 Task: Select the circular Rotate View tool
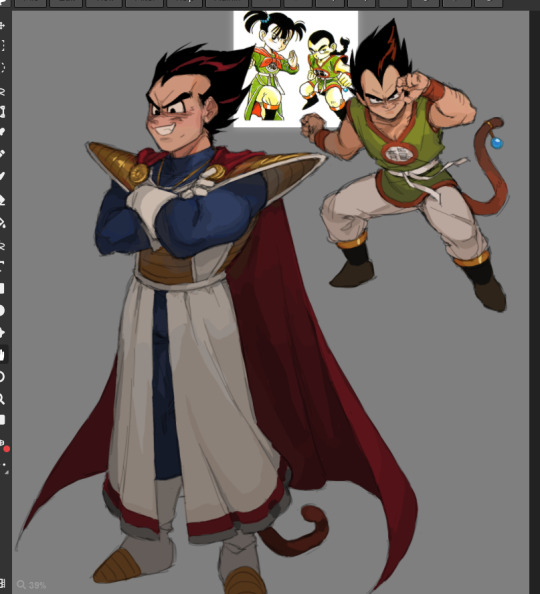(2, 377)
